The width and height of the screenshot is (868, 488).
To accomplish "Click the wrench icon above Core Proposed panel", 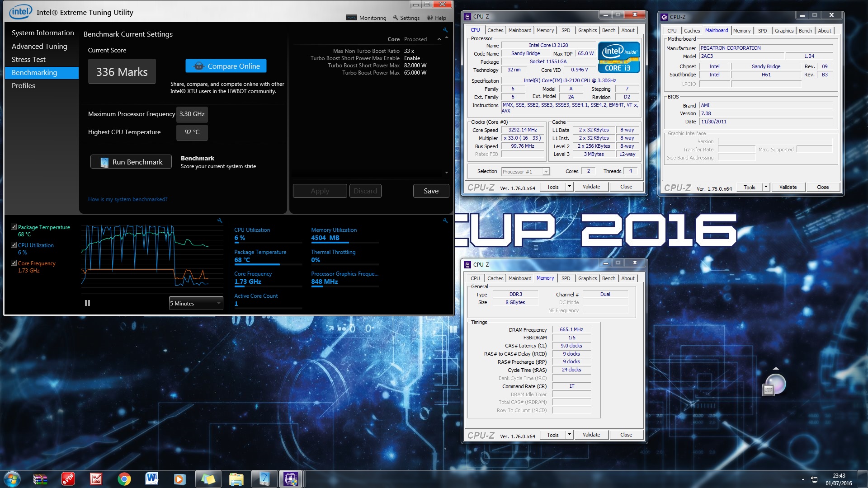I will [x=445, y=30].
